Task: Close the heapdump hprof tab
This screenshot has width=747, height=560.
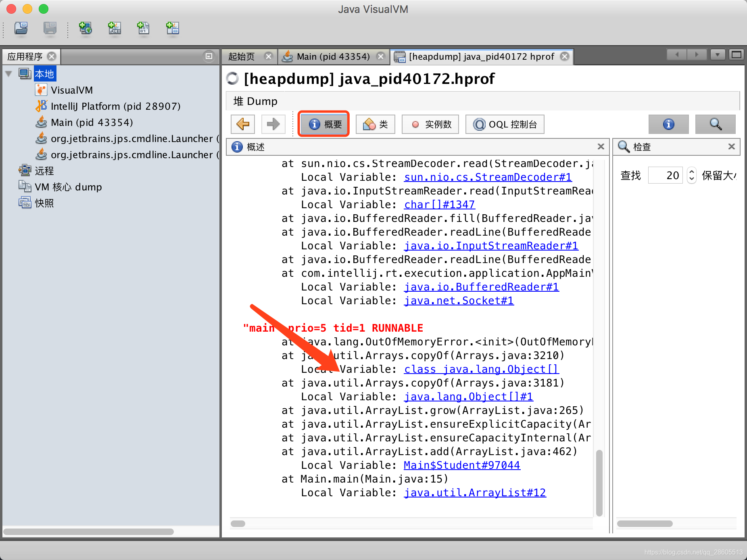Action: tap(565, 56)
